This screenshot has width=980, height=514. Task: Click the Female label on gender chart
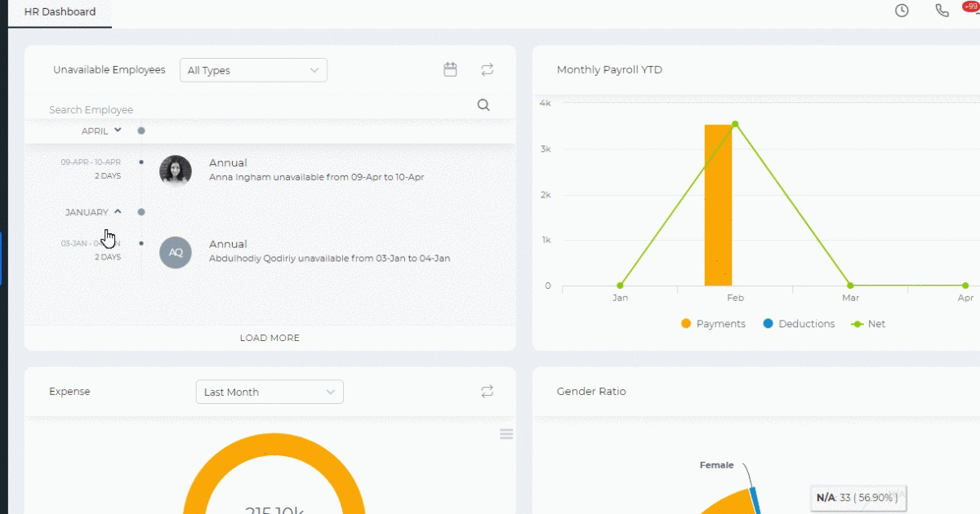tap(717, 465)
